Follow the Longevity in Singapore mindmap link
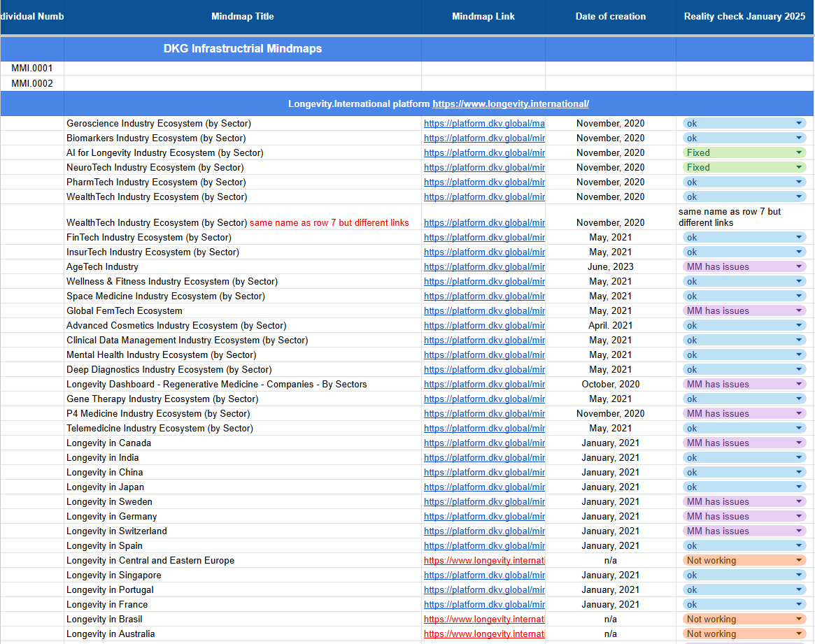 [484, 575]
